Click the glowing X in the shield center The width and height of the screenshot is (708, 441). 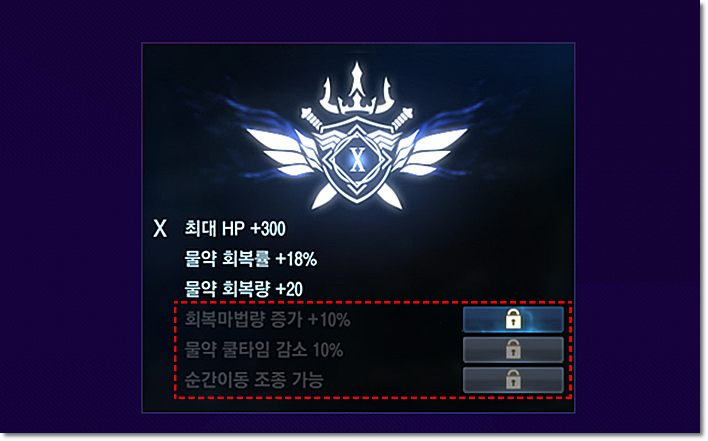(x=358, y=160)
